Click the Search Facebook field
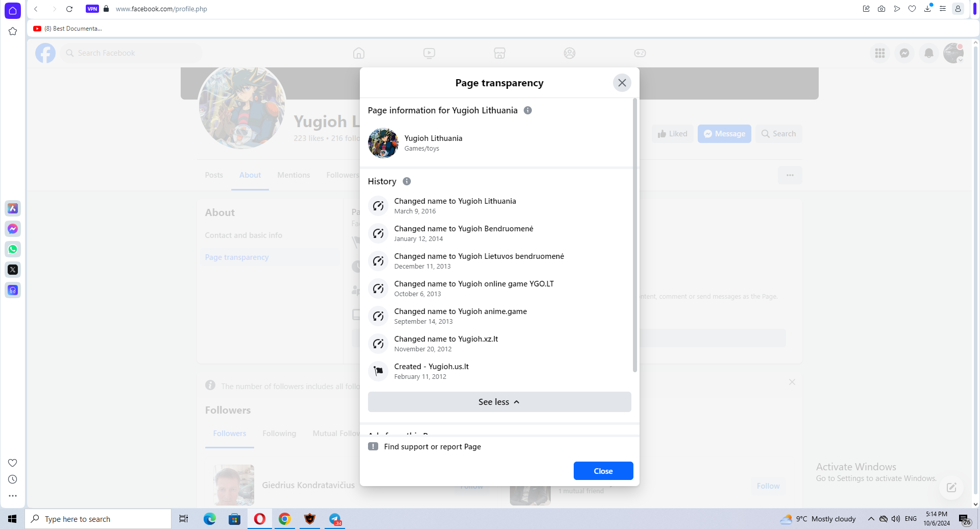The image size is (980, 529). click(131, 53)
